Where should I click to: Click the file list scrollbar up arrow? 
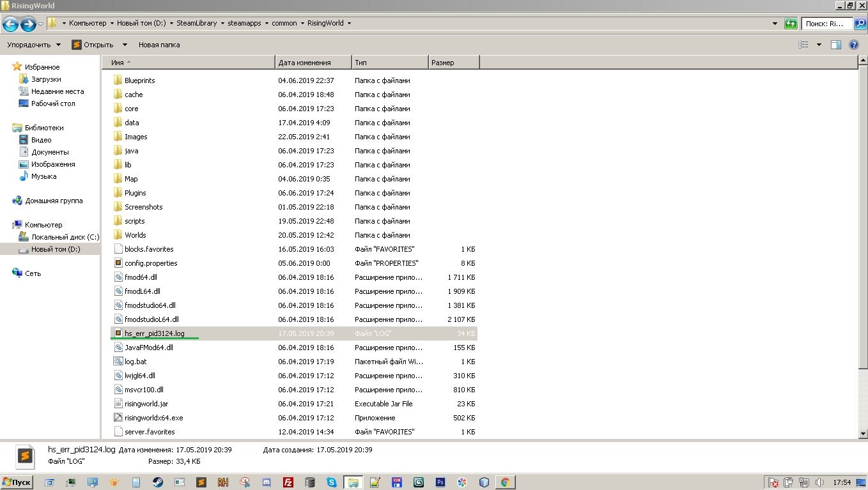click(863, 61)
